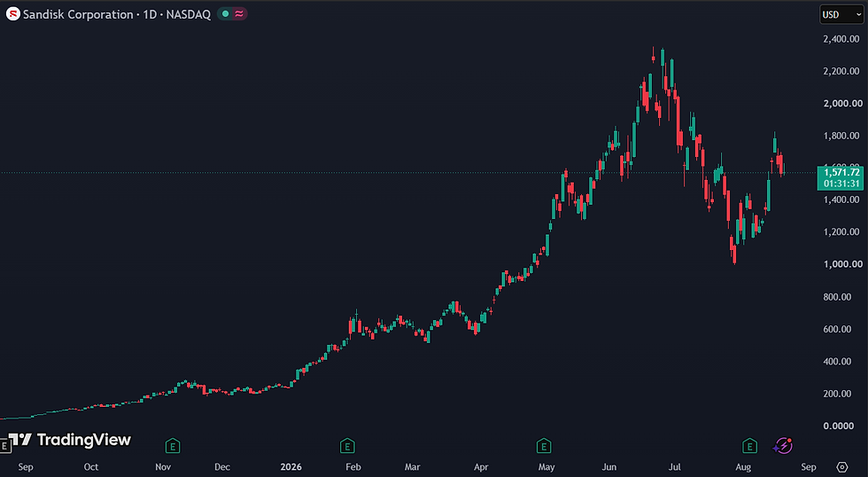This screenshot has height=477, width=868.
Task: Click the Aug time axis label
Action: (743, 467)
